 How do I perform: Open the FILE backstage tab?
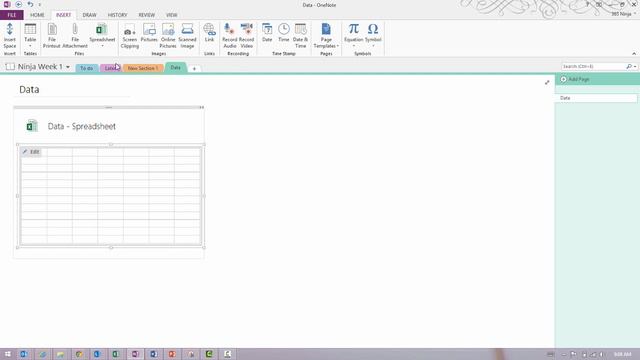11,15
